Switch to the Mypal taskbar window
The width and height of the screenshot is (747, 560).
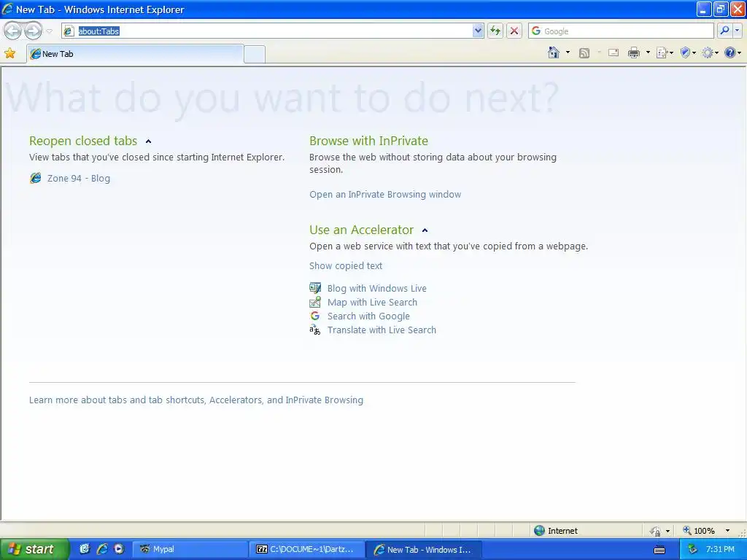[189, 549]
